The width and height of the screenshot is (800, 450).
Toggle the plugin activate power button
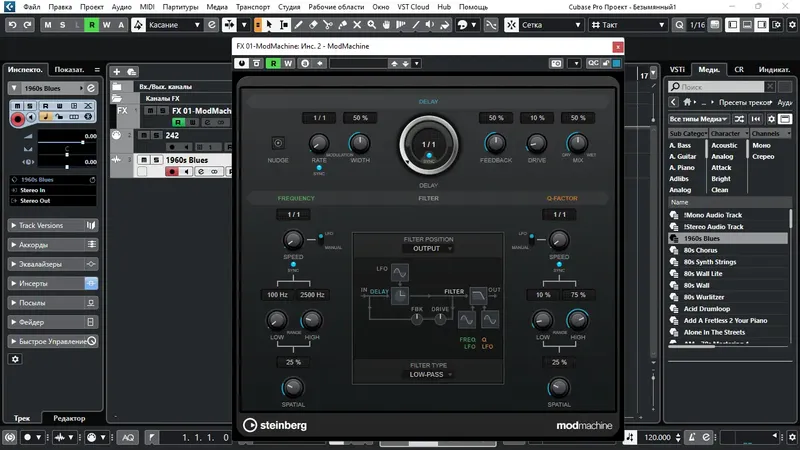(x=242, y=63)
